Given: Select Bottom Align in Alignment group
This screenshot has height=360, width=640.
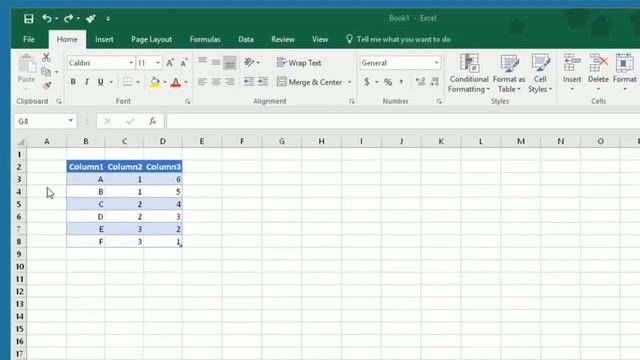Looking at the screenshot, I should pyautogui.click(x=230, y=63).
